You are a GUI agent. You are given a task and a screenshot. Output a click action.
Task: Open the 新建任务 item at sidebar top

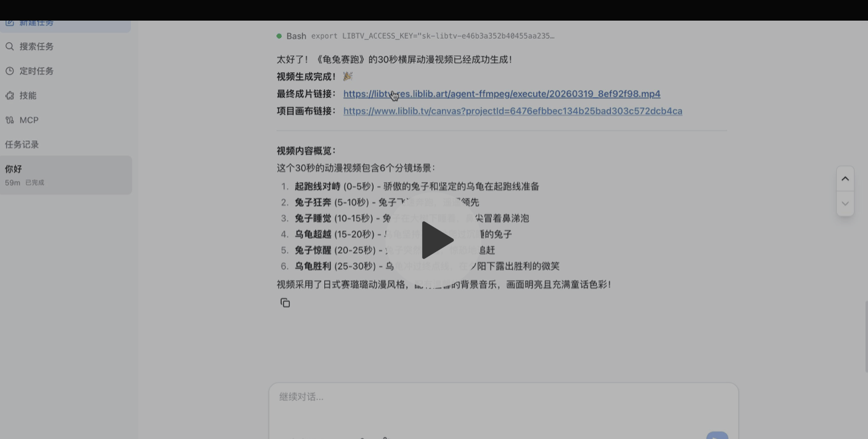click(66, 25)
